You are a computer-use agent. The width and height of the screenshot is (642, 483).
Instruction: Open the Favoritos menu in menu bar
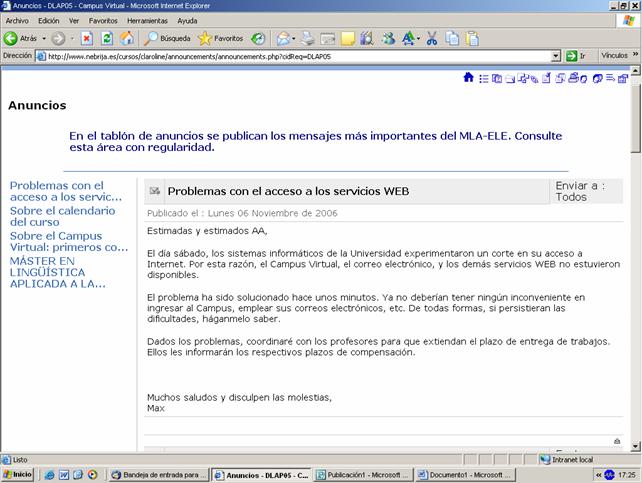103,20
